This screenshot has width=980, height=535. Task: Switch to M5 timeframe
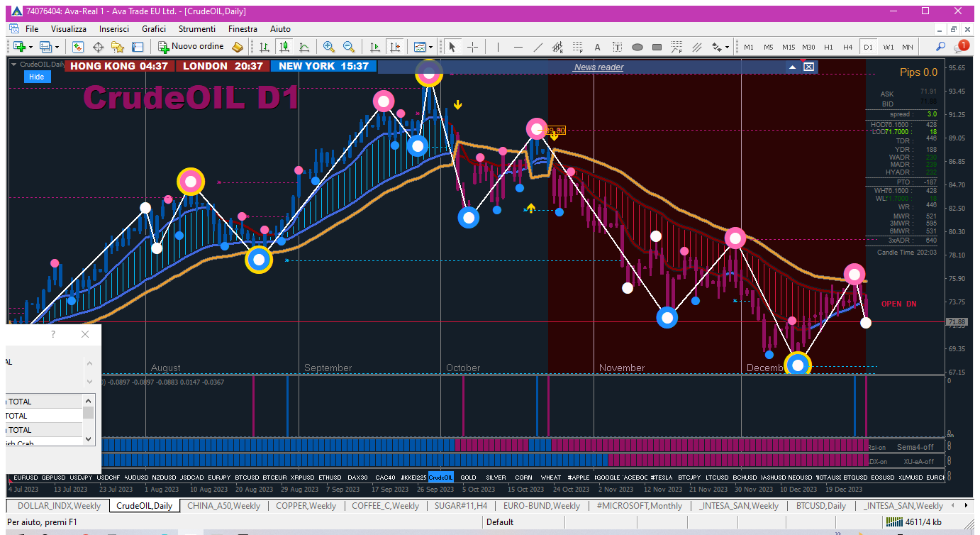tap(769, 47)
